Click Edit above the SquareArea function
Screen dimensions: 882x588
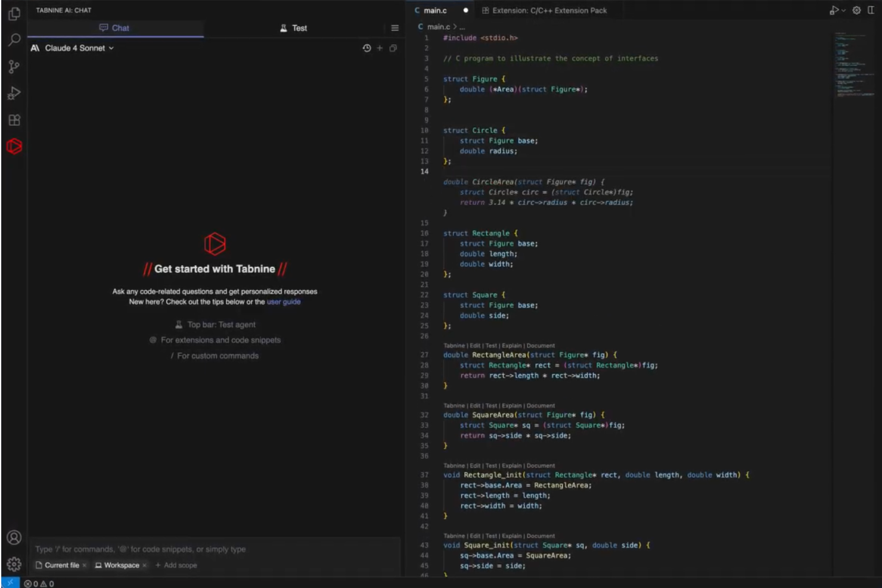pyautogui.click(x=475, y=406)
